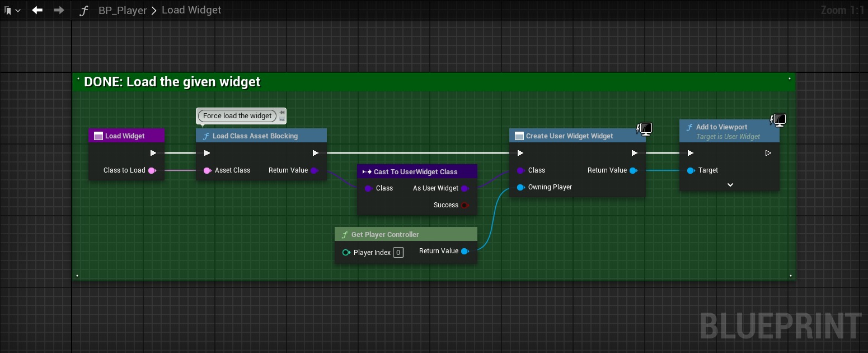Go forward with the right arrow
868x353 pixels.
point(59,10)
